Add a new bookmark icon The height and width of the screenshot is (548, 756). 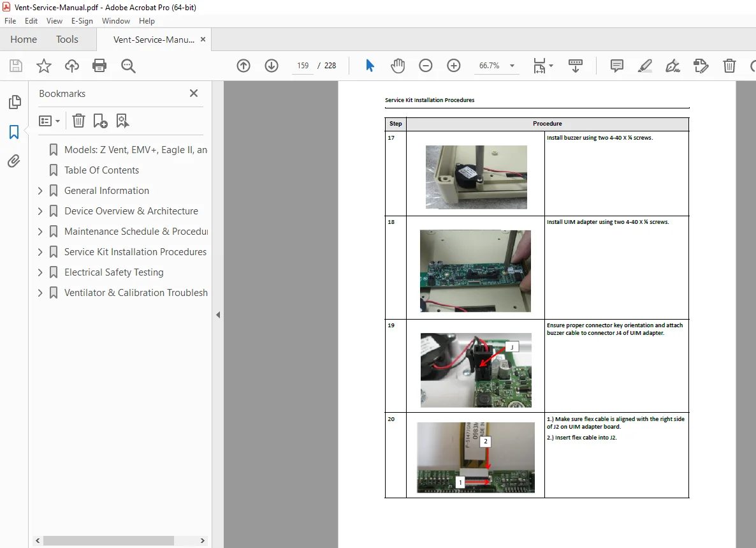click(100, 121)
